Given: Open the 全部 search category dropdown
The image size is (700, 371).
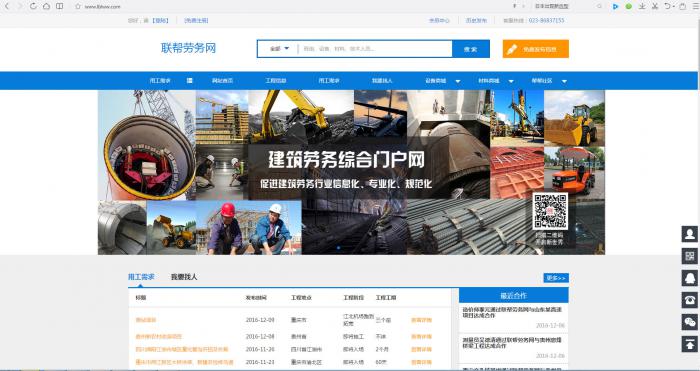Looking at the screenshot, I should coord(279,49).
